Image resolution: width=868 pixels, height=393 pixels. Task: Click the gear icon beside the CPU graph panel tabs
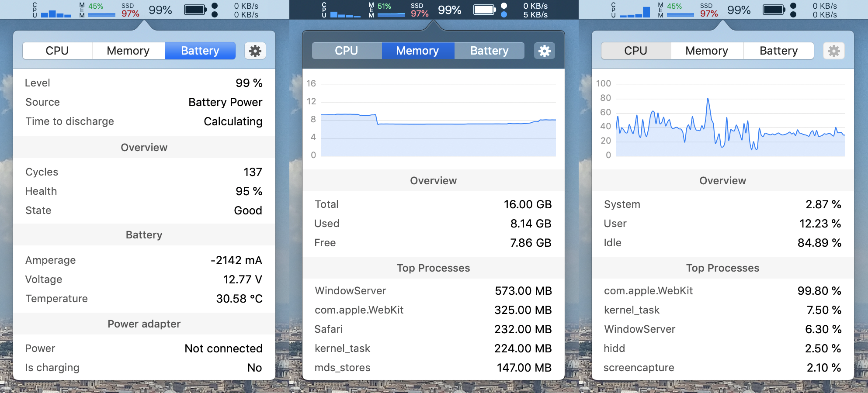833,51
